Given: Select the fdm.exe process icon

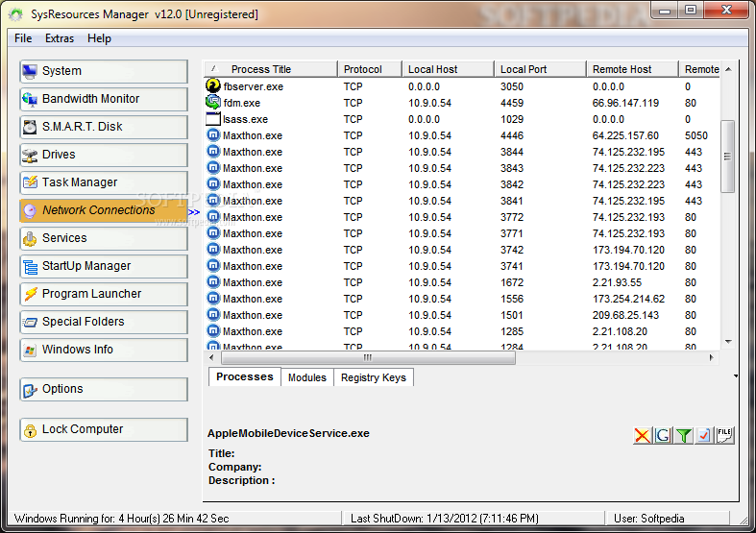Looking at the screenshot, I should pyautogui.click(x=213, y=102).
